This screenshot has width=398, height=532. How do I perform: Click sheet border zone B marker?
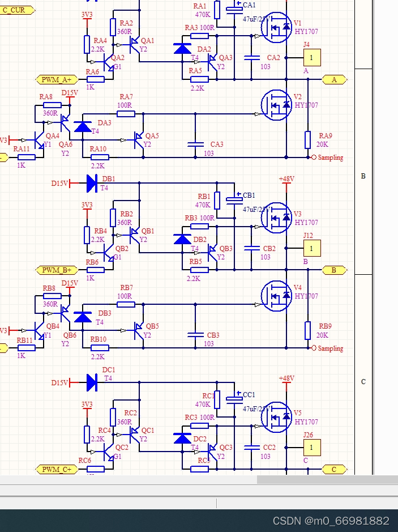[363, 176]
